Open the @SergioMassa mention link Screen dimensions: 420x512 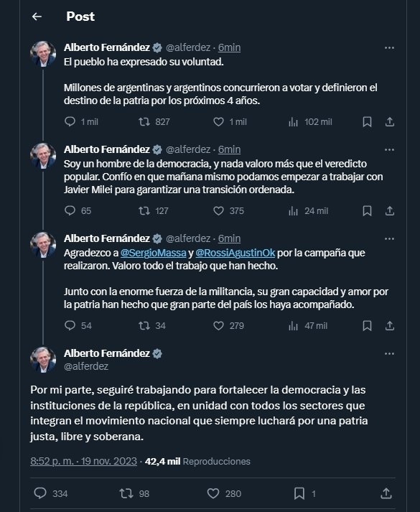click(x=154, y=253)
